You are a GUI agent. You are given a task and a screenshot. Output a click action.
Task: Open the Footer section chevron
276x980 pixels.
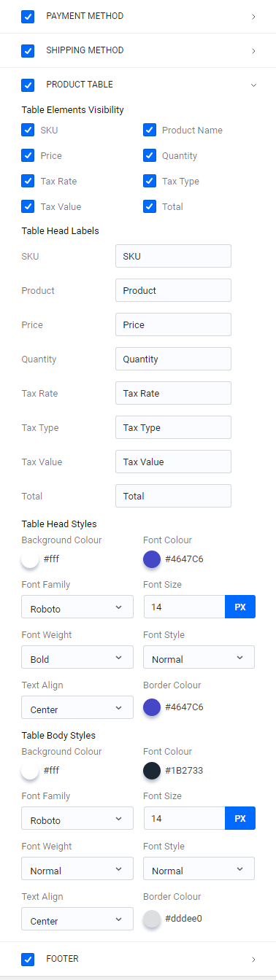pyautogui.click(x=253, y=960)
